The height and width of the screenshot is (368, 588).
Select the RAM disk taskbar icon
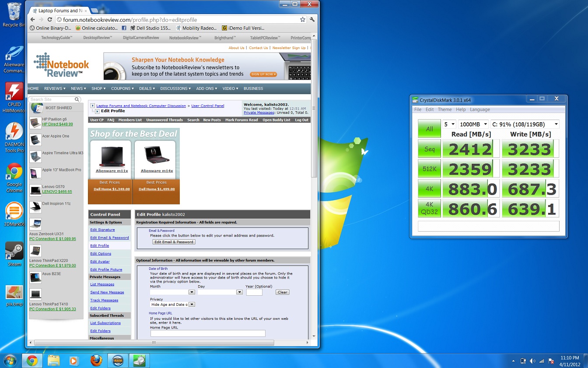(118, 361)
